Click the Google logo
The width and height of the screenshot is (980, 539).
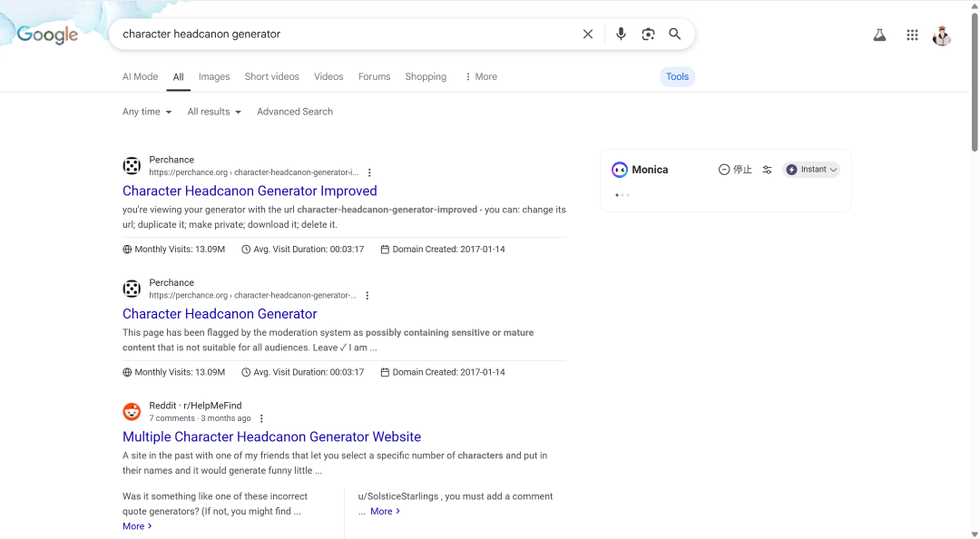click(47, 35)
